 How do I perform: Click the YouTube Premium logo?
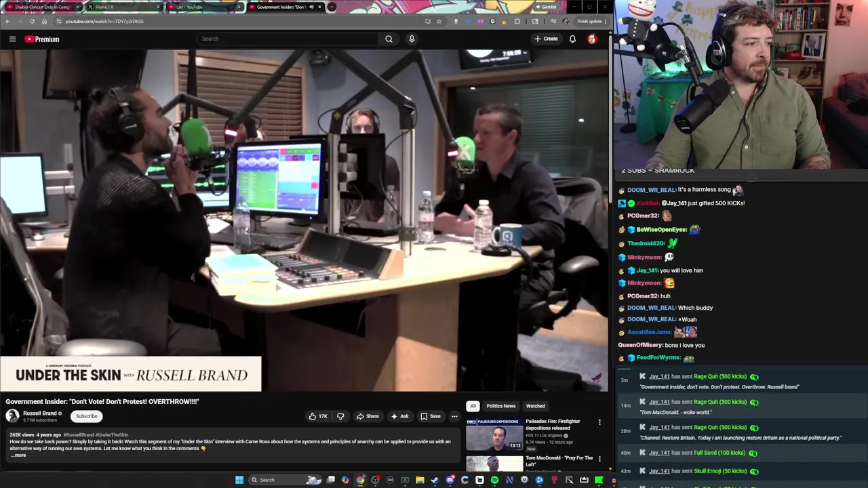click(42, 39)
